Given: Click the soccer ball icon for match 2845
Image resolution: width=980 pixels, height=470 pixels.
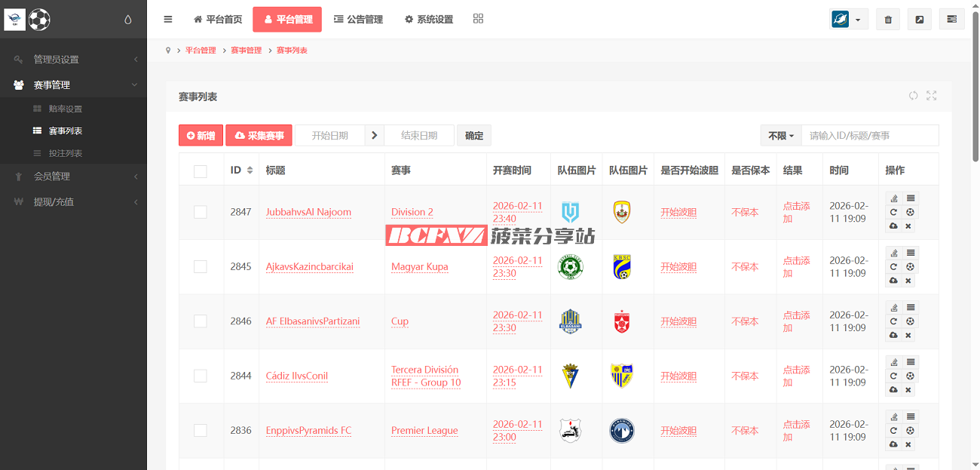Looking at the screenshot, I should pos(910,267).
